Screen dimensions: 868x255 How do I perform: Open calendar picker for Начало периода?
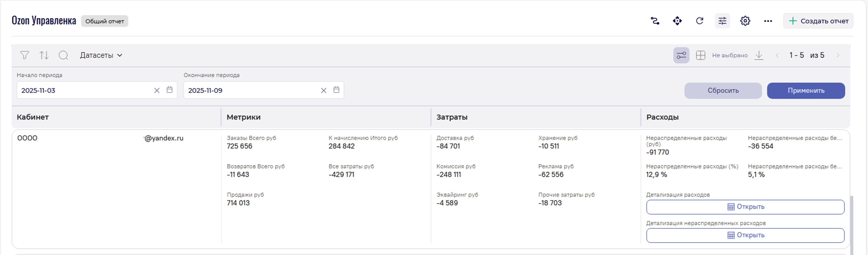(x=169, y=90)
